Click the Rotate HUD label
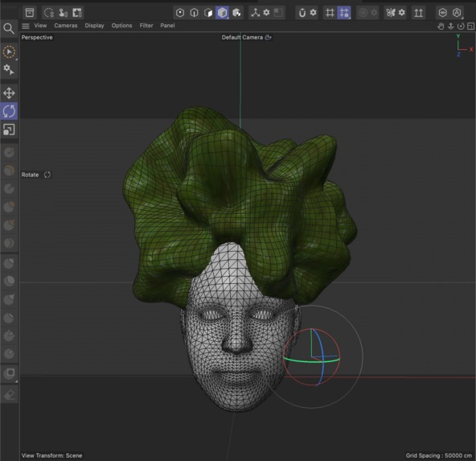 (x=30, y=175)
